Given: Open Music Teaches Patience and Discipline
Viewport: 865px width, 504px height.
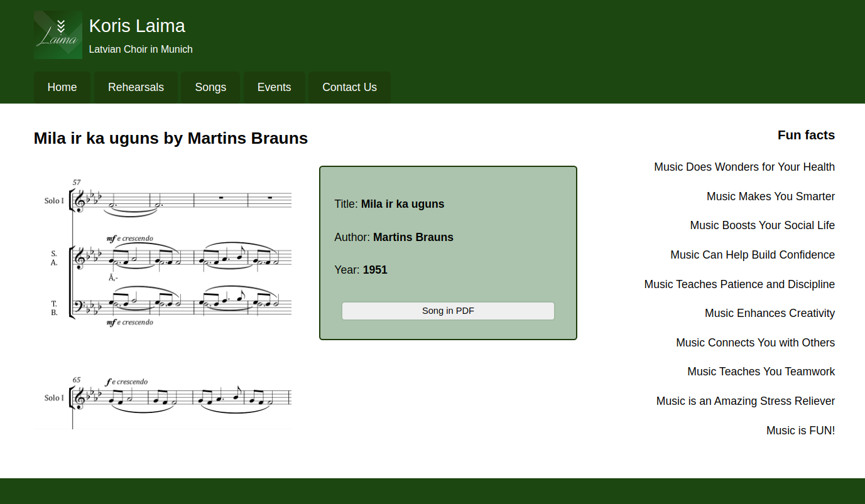Looking at the screenshot, I should click(x=739, y=284).
